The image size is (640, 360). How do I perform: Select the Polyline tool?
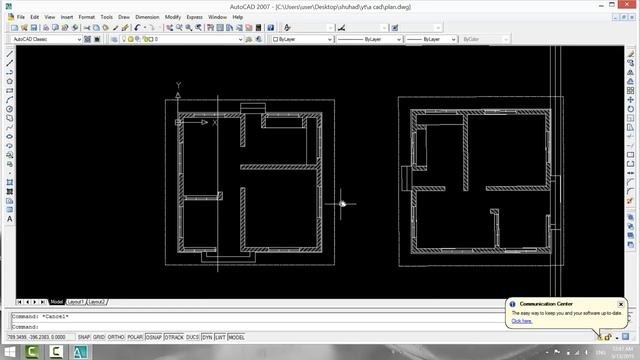coord(9,72)
